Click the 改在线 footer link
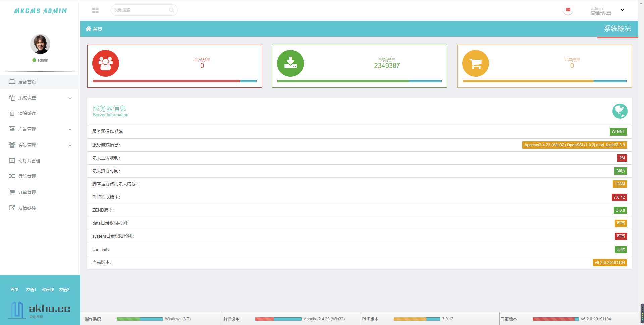The height and width of the screenshot is (325, 644). pos(48,290)
